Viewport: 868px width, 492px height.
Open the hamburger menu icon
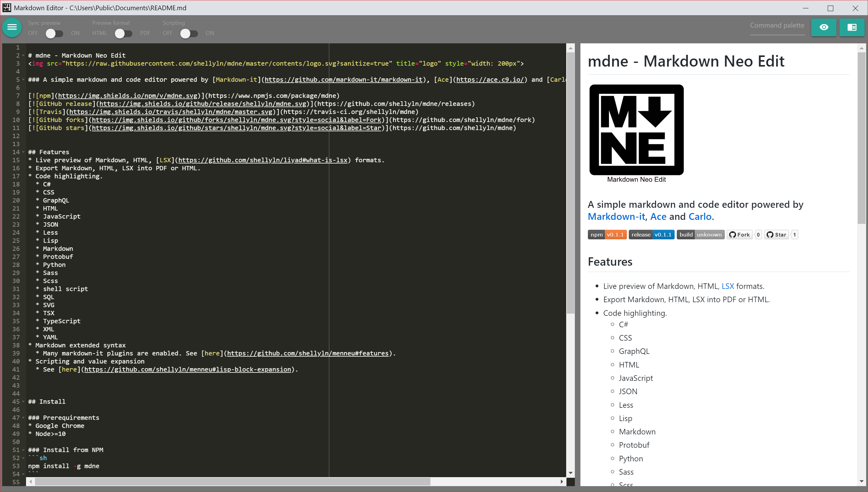pos(12,27)
